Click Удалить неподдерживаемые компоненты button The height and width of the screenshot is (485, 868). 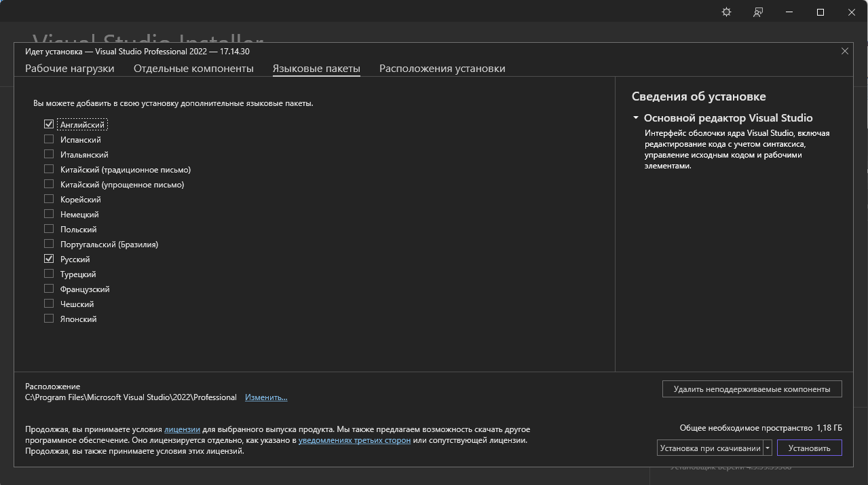751,389
